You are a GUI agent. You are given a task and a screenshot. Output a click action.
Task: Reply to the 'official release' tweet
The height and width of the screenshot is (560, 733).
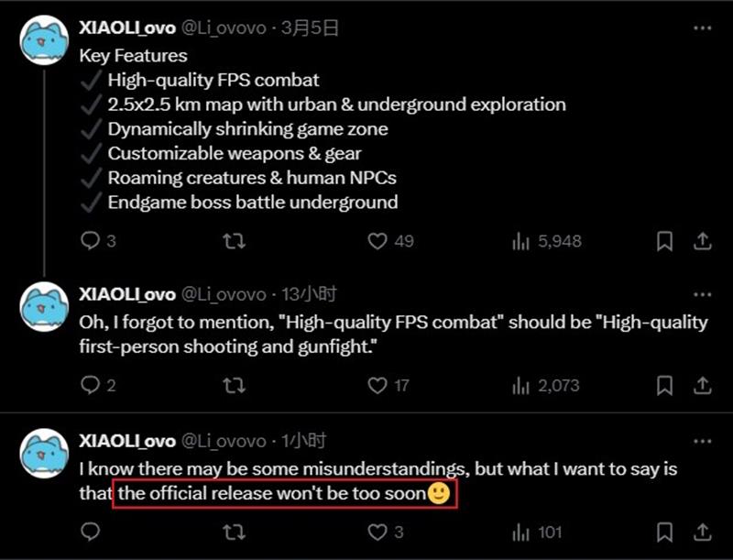click(90, 531)
